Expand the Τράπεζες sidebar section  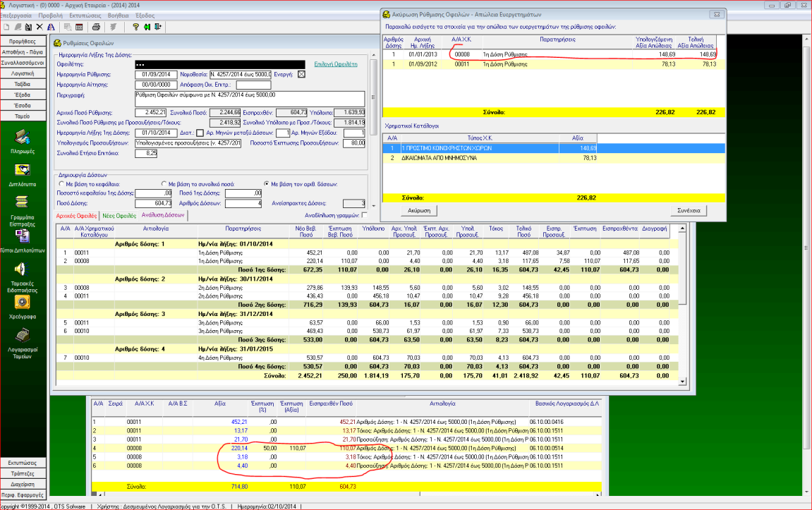[23, 474]
